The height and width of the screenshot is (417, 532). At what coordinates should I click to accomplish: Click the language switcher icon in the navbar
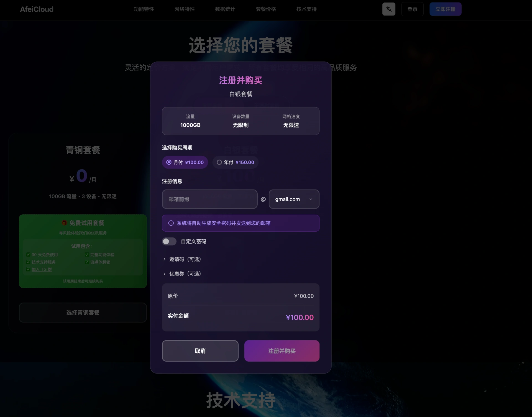389,9
